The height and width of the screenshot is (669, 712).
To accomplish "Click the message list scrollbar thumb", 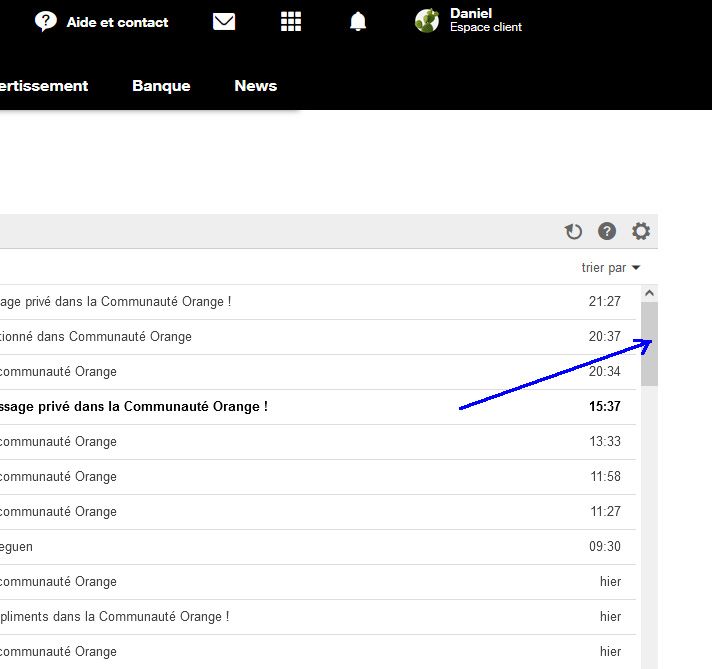I will 649,344.
